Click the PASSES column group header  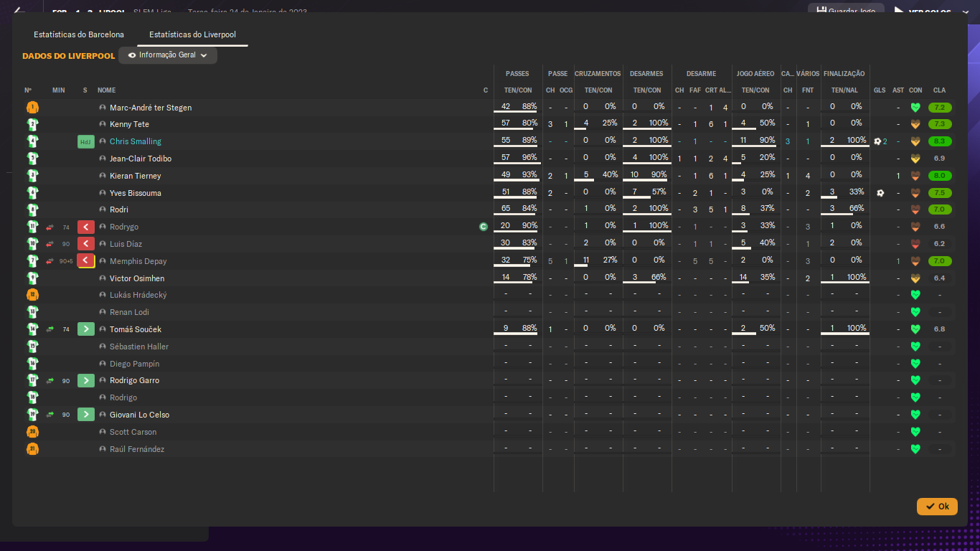click(x=517, y=74)
